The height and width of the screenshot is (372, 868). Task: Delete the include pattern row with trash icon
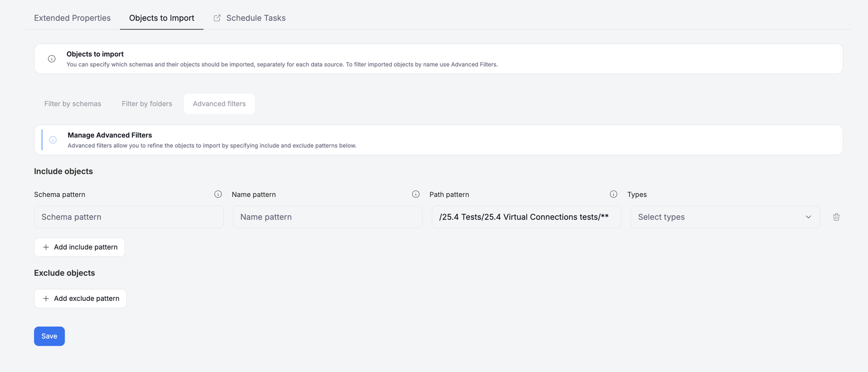click(836, 217)
